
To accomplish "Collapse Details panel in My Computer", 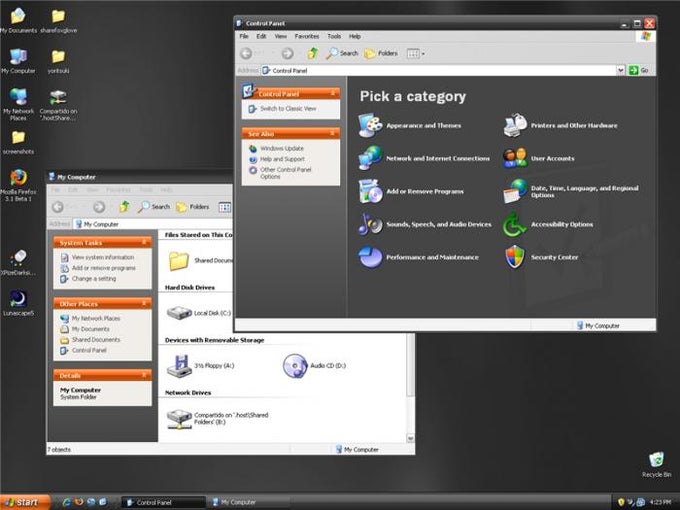I will coord(144,375).
